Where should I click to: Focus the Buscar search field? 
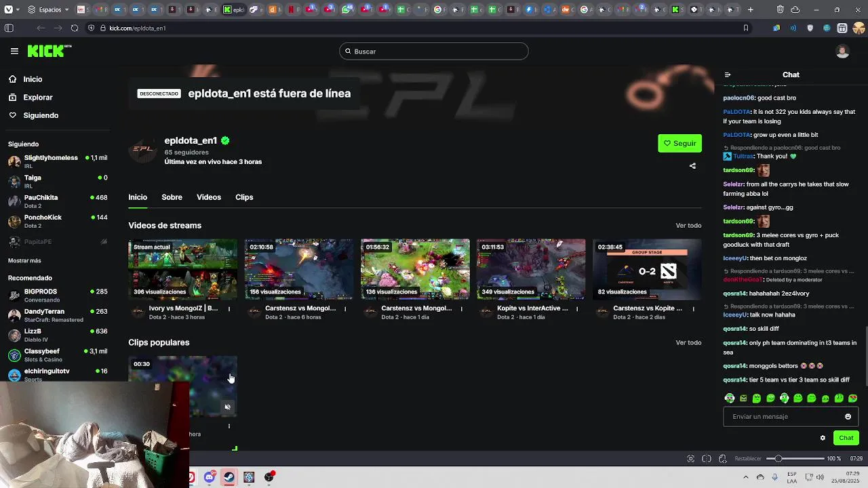coord(434,52)
